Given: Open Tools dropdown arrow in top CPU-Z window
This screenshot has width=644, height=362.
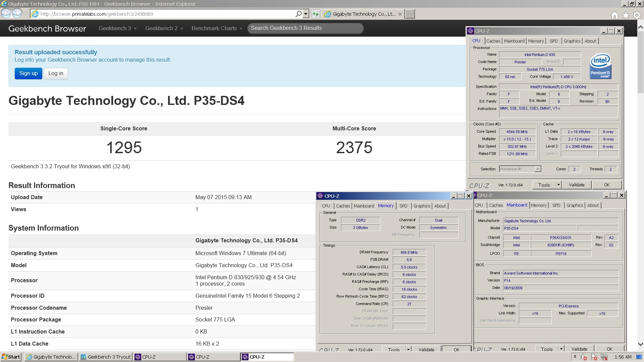Looking at the screenshot, I should [x=558, y=185].
